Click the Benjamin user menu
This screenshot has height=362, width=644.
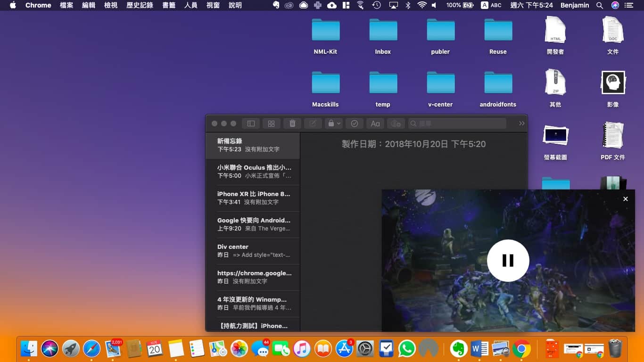click(575, 5)
